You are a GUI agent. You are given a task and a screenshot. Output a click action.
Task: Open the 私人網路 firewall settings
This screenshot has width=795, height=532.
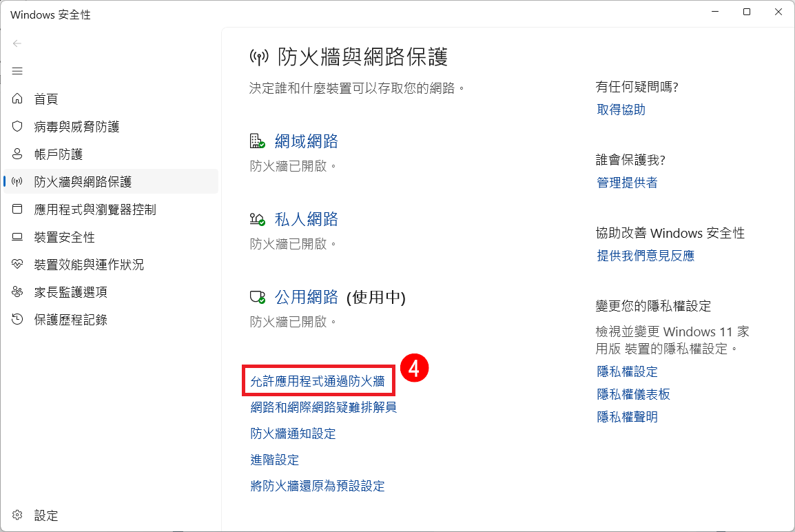tap(306, 219)
